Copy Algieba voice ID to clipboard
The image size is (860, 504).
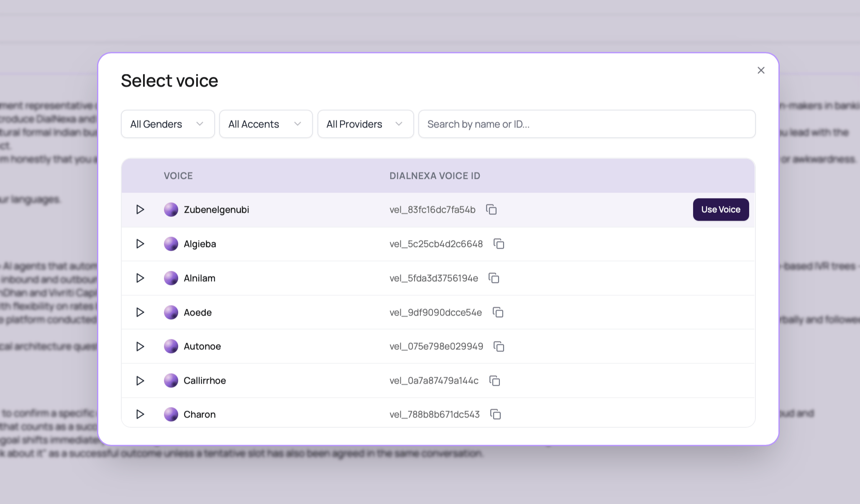[x=499, y=244]
